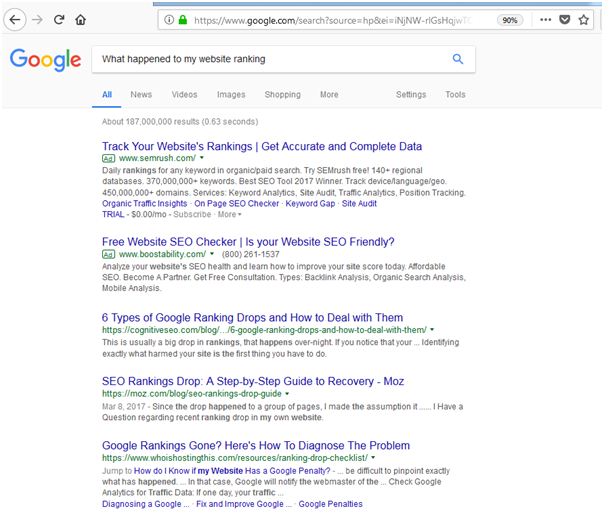Save page with the Pocket icon
Image resolution: width=604 pixels, height=517 pixels.
coord(565,20)
